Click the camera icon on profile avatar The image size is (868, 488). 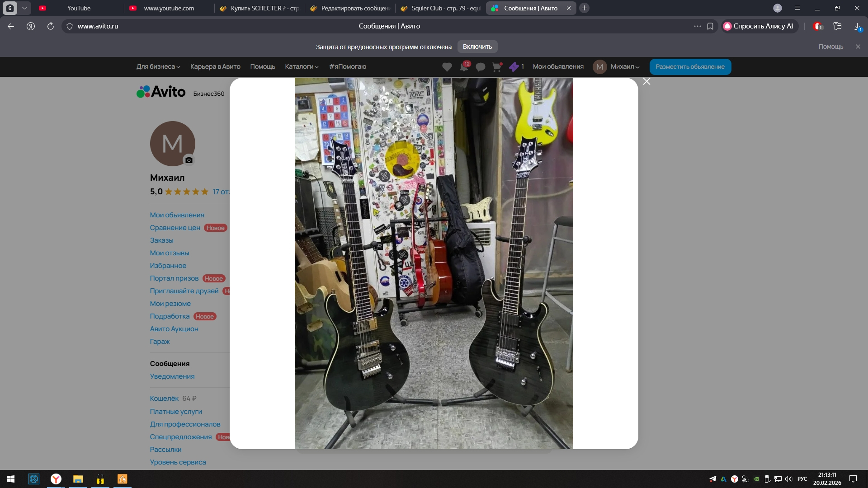pos(189,160)
